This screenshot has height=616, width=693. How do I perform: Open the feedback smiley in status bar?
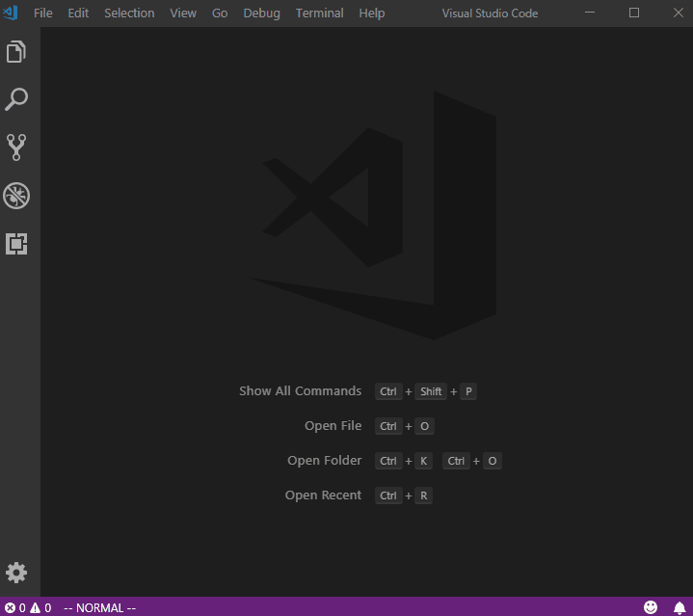[651, 607]
